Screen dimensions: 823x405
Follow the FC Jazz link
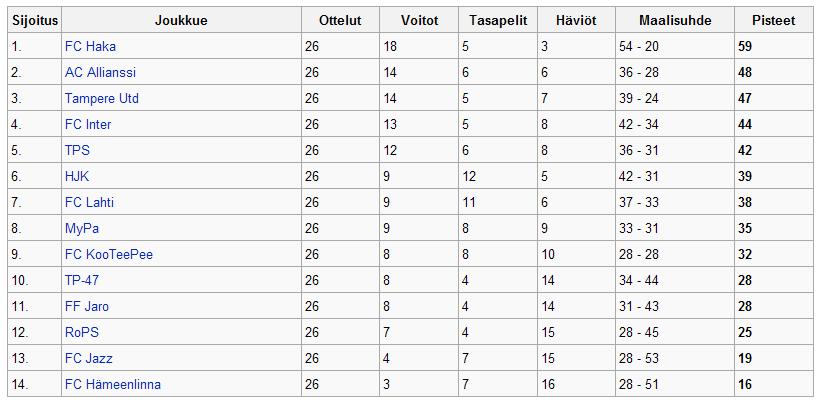[x=89, y=359]
